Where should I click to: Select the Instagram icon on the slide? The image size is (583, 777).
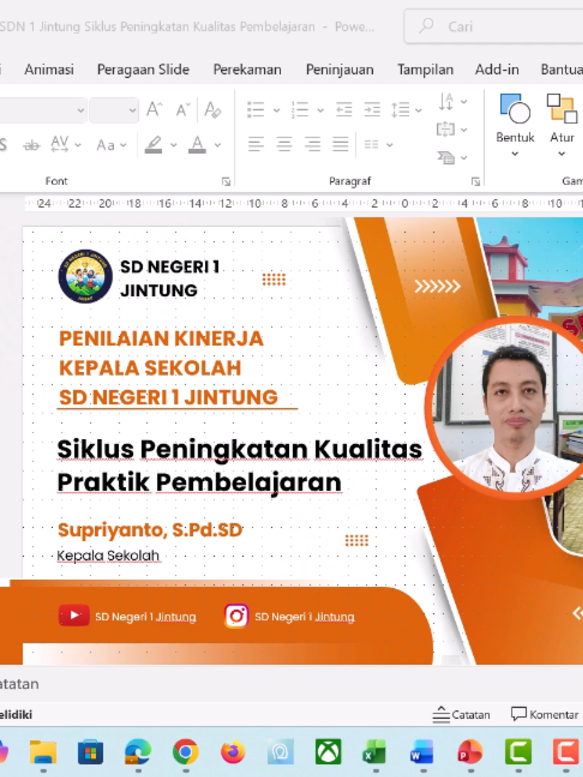236,616
